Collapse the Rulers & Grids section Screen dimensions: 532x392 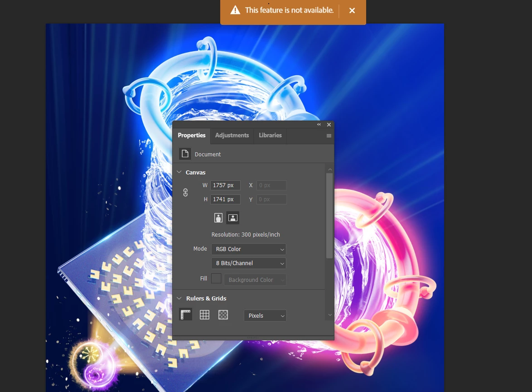[179, 298]
